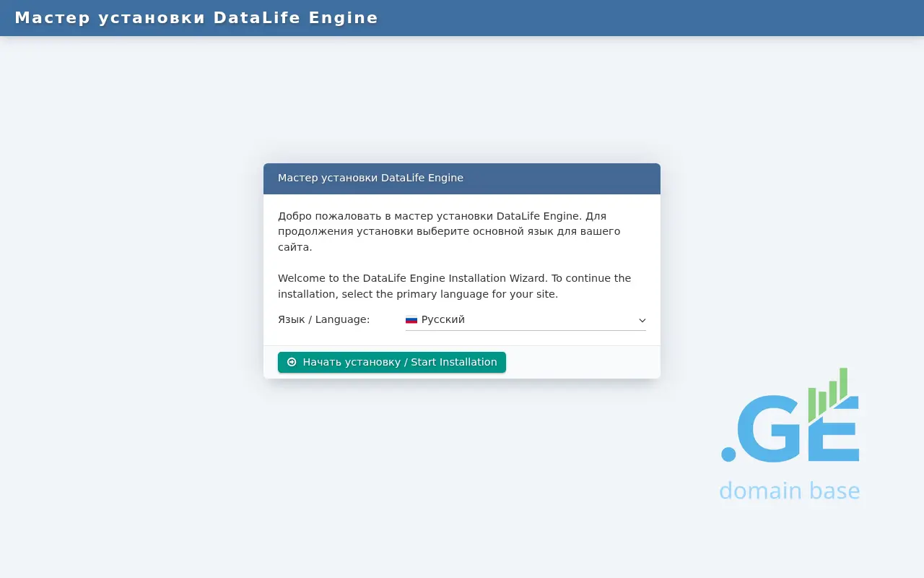Click the blue dot before GE logo
The height and width of the screenshot is (578, 924).
tap(728, 454)
